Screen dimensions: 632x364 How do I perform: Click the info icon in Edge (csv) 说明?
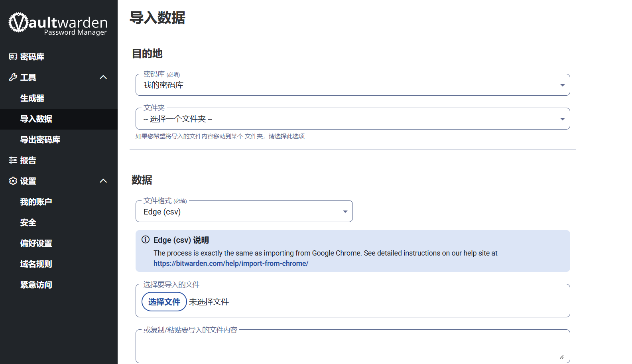146,240
